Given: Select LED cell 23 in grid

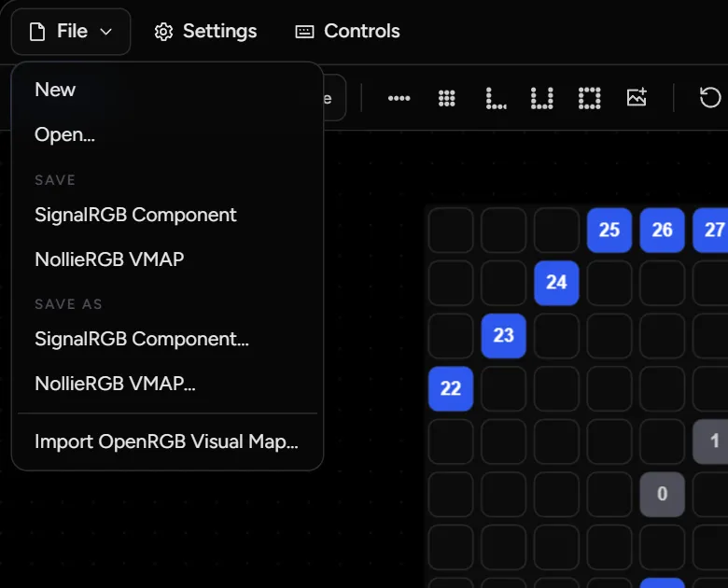Looking at the screenshot, I should pyautogui.click(x=503, y=335).
